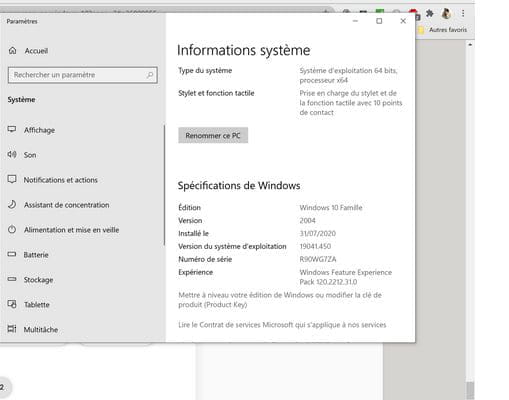Click the Informations système heading

coord(243,50)
